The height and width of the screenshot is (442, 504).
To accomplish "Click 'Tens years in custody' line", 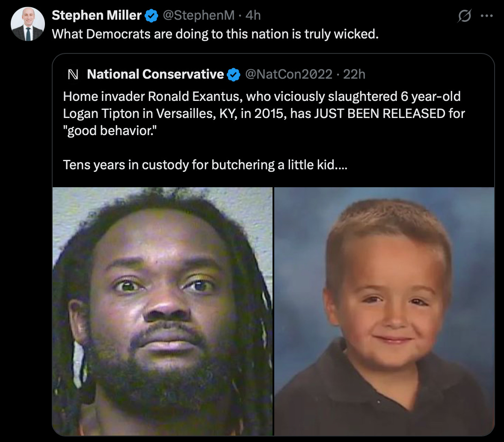I will pos(205,165).
